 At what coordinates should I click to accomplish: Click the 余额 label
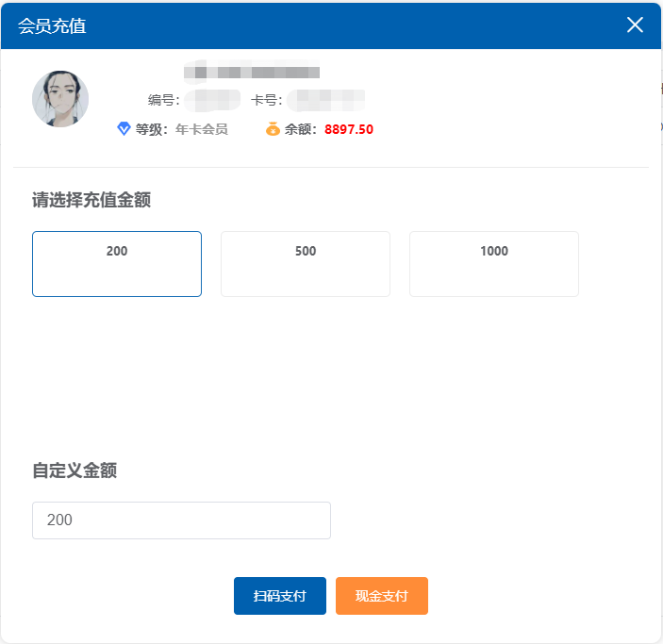pyautogui.click(x=302, y=129)
